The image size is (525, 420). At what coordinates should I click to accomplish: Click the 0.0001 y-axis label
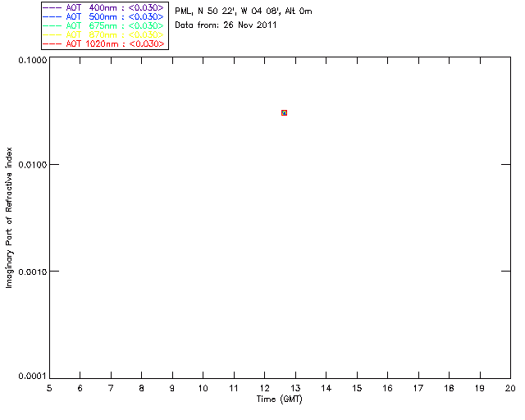[33, 377]
